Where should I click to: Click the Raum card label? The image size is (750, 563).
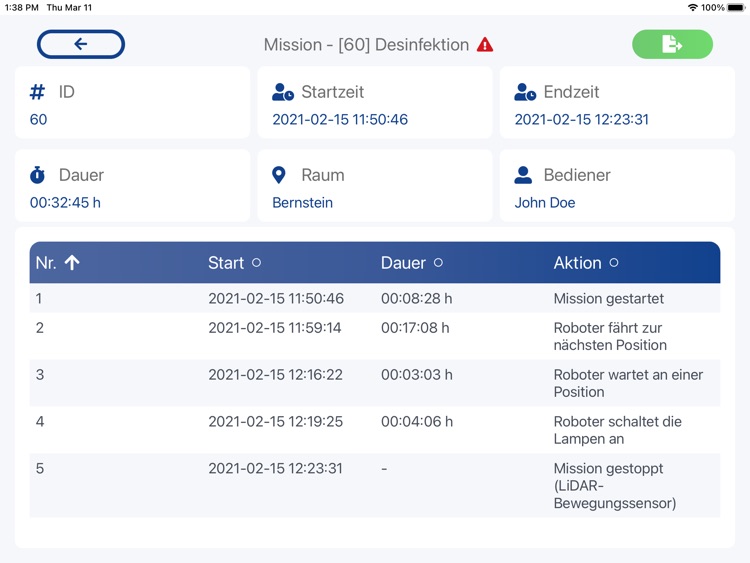[x=323, y=175]
